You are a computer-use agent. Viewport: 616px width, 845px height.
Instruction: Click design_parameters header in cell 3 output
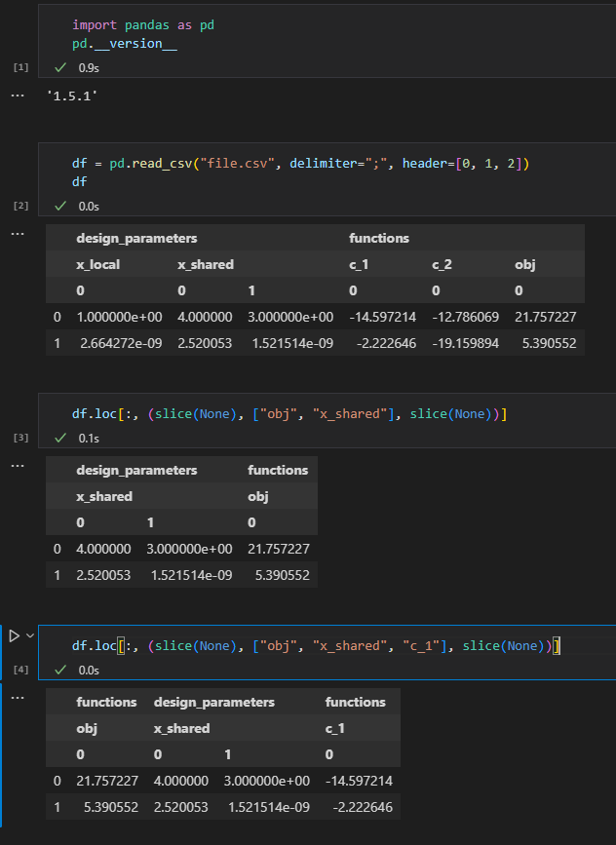(136, 471)
